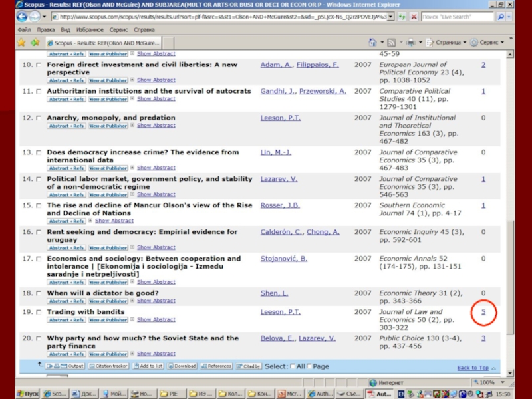This screenshot has width=532, height=399.
Task: Open the Файл menu
Action: pos(25,30)
